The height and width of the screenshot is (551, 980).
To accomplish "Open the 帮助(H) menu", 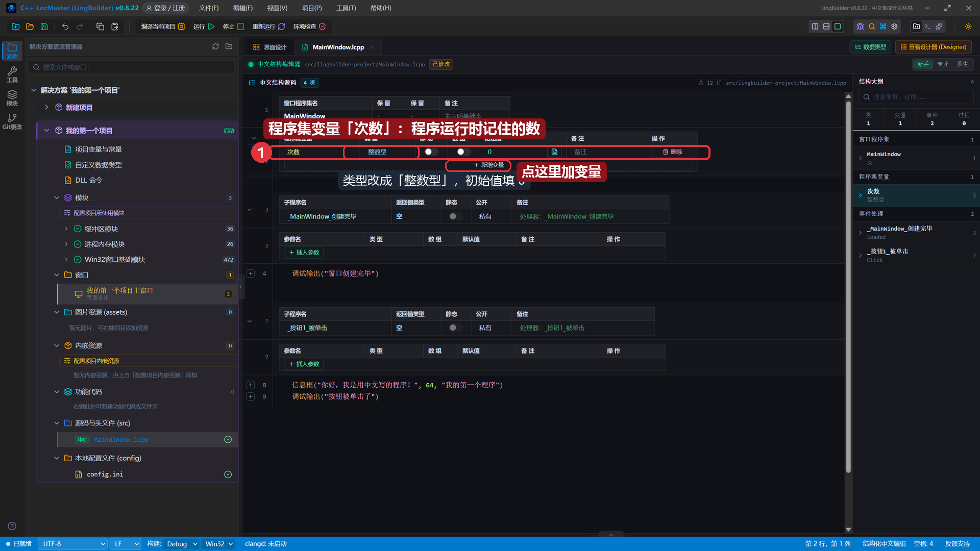I will click(x=381, y=8).
